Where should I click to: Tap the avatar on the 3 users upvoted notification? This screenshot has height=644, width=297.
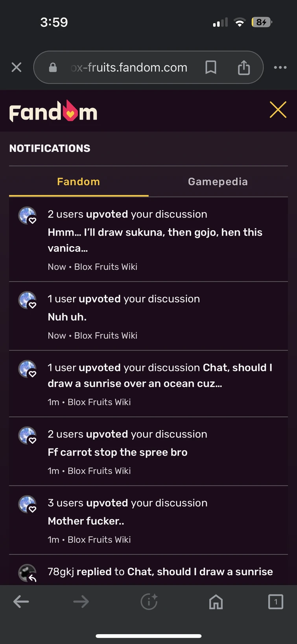pyautogui.click(x=27, y=504)
